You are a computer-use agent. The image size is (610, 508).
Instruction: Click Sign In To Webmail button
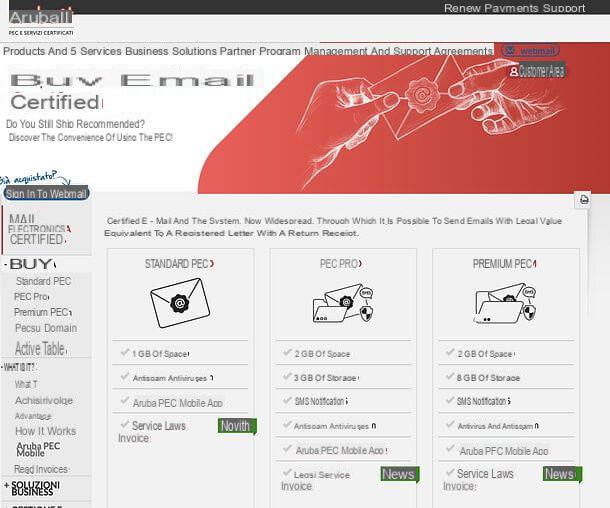pos(46,193)
